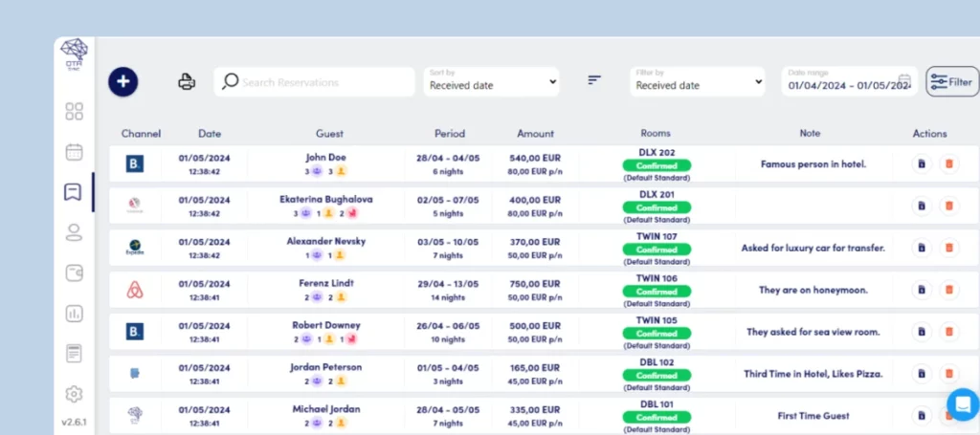Image resolution: width=980 pixels, height=435 pixels.
Task: Click the Note column header
Action: [810, 133]
